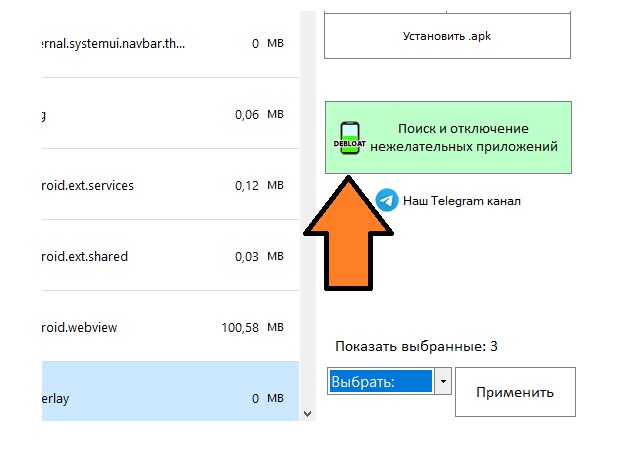Click 'Показать выбранные: 3' label
624x463 pixels.
click(416, 346)
